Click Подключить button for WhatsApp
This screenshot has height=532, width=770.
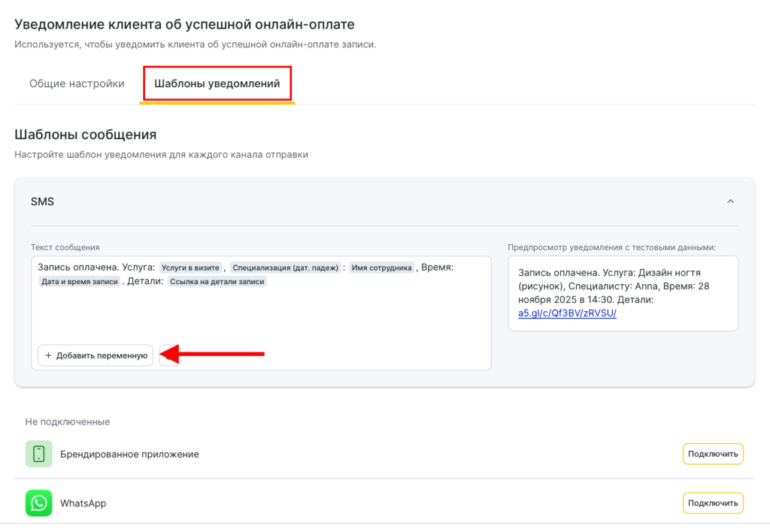point(712,503)
